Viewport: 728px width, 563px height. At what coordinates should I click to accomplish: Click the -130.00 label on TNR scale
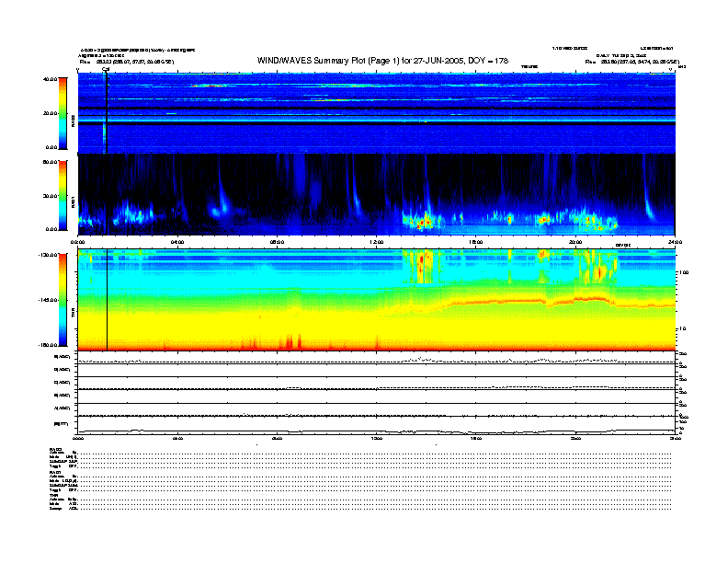(x=49, y=255)
